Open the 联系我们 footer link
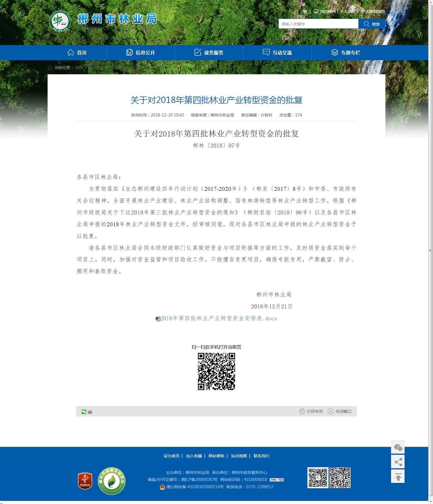The image size is (433, 504). (262, 456)
